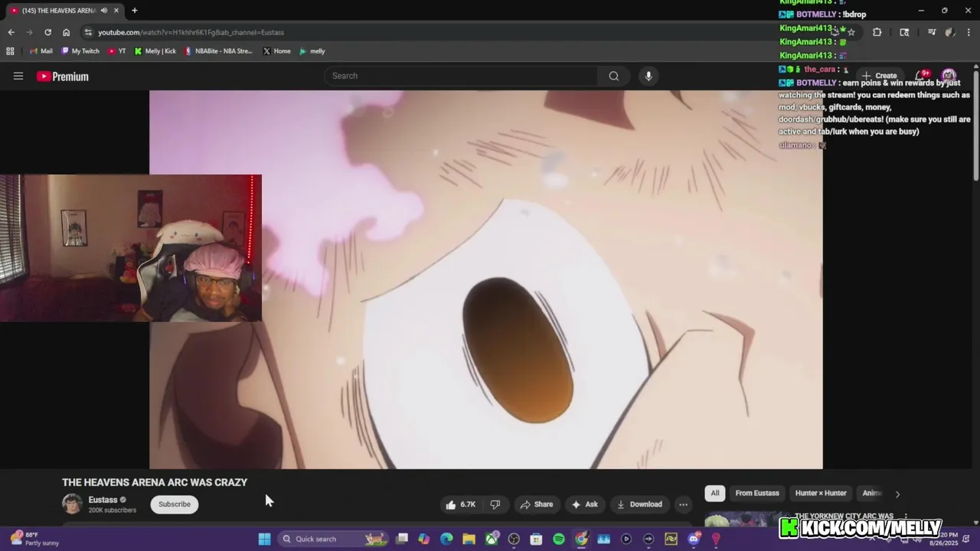Open the Mail bookmark
Viewport: 980px width, 551px height.
click(x=41, y=51)
